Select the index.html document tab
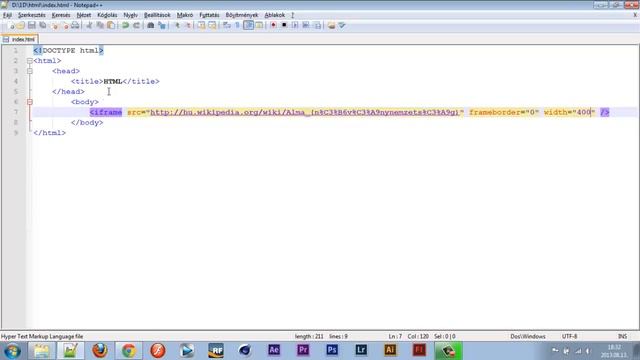The height and width of the screenshot is (360, 640). [20, 40]
